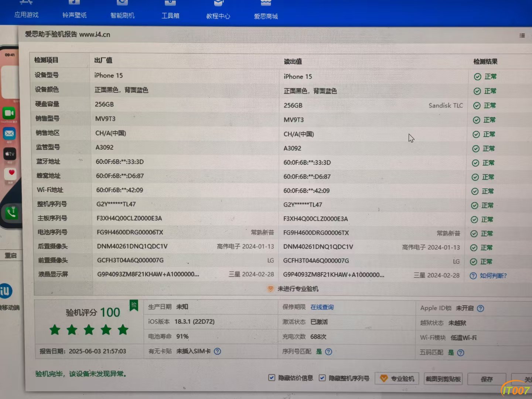Click 截图到剪贴板 button
532x399 pixels.
(x=443, y=379)
